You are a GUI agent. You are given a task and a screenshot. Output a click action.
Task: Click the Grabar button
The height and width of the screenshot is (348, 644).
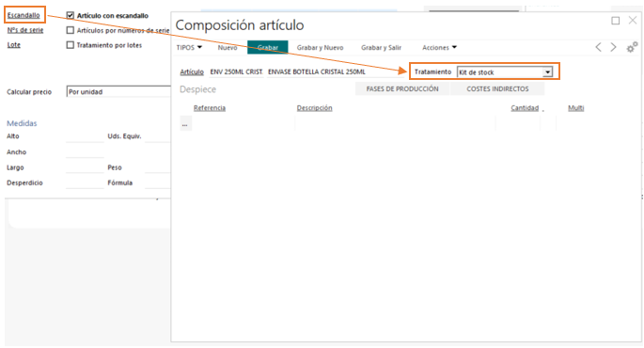267,48
